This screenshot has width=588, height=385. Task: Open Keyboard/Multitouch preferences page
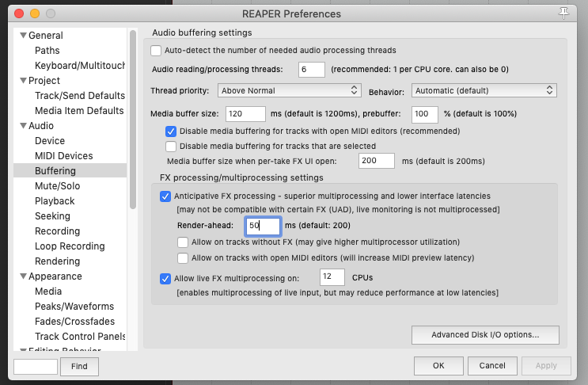80,65
